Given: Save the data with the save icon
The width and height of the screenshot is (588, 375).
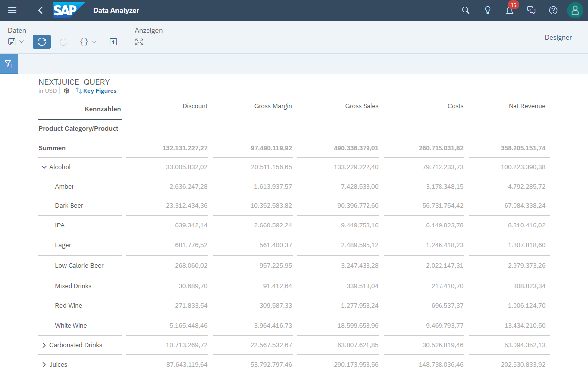Looking at the screenshot, I should click(x=13, y=42).
